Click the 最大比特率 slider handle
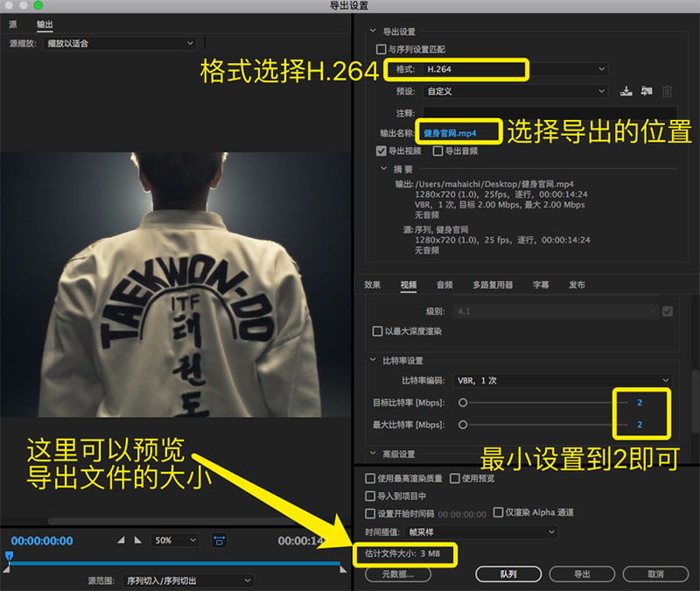 coord(463,425)
